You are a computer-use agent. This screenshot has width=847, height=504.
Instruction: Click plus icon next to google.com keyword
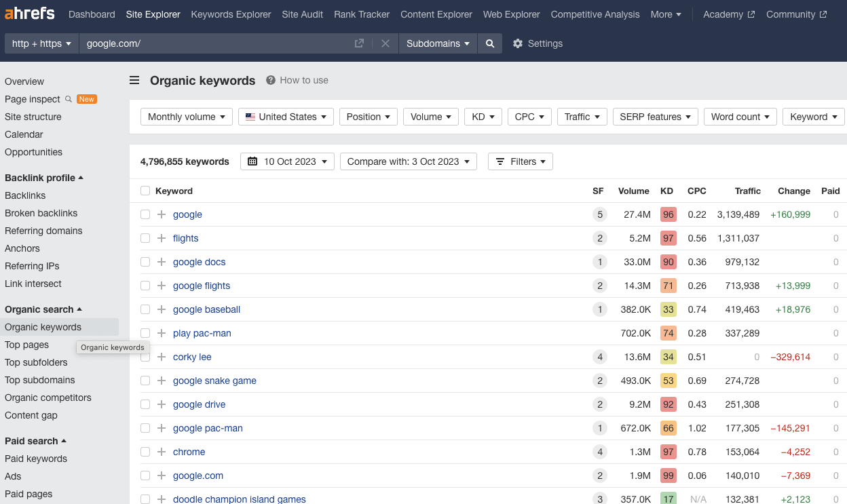click(x=162, y=476)
